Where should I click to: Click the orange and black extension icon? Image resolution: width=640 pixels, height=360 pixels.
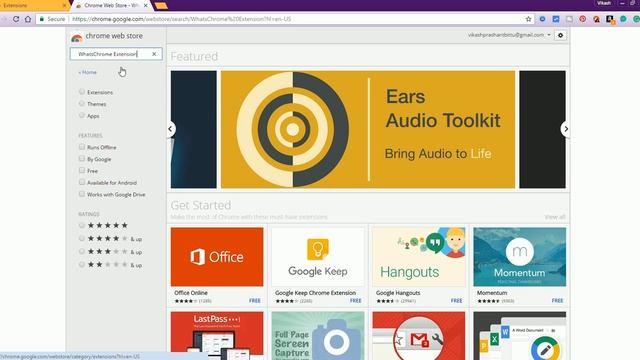pos(596,19)
